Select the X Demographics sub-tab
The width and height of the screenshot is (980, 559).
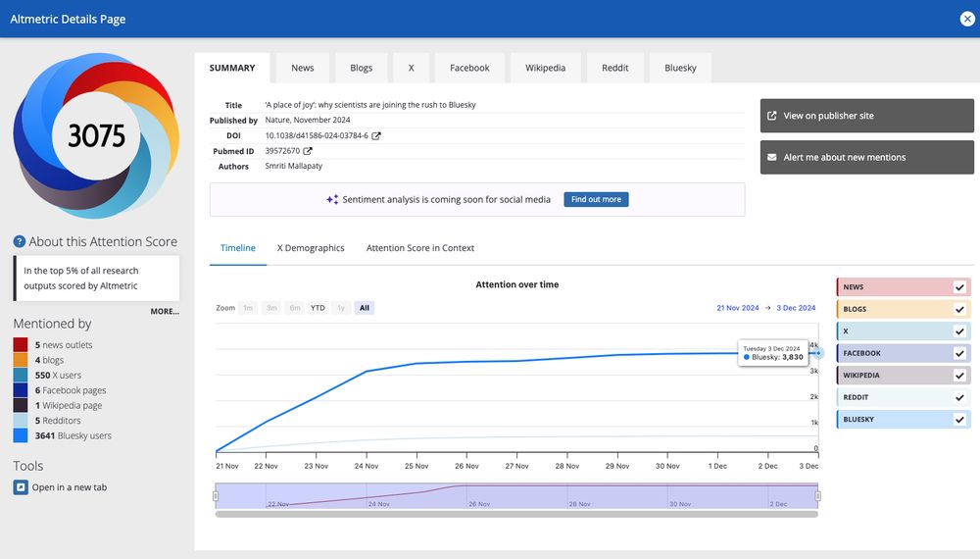pos(311,248)
